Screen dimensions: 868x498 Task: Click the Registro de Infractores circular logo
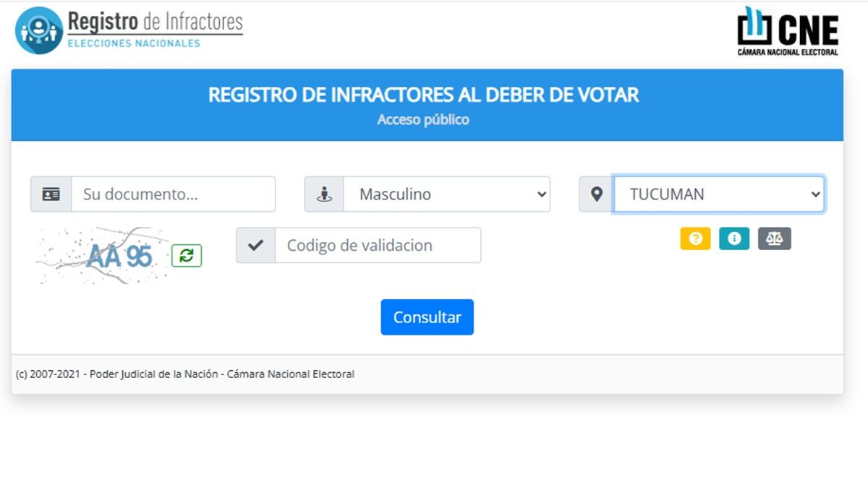[x=39, y=30]
